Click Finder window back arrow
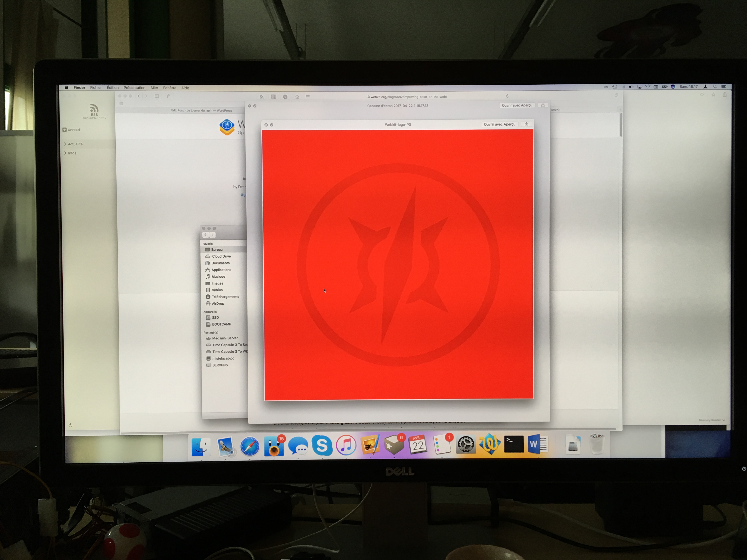 click(205, 235)
